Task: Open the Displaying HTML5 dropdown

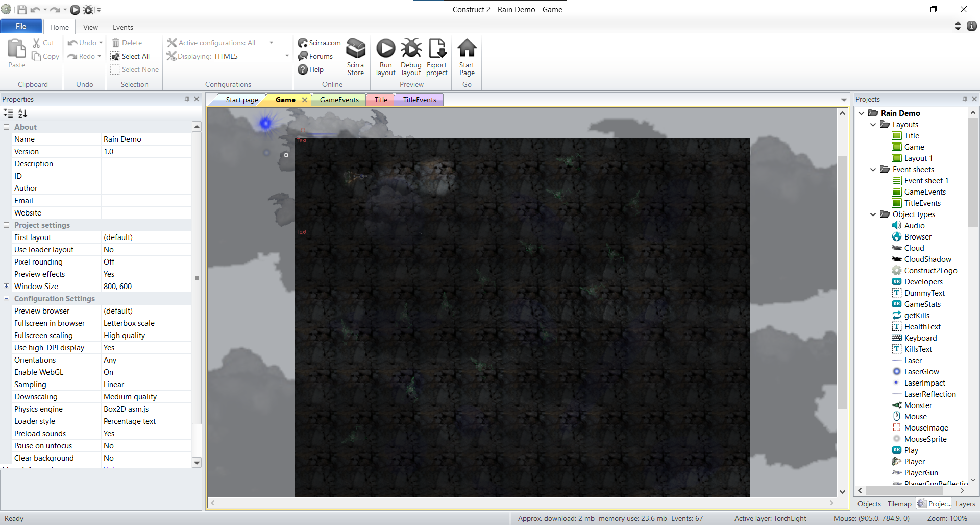Action: (x=287, y=56)
